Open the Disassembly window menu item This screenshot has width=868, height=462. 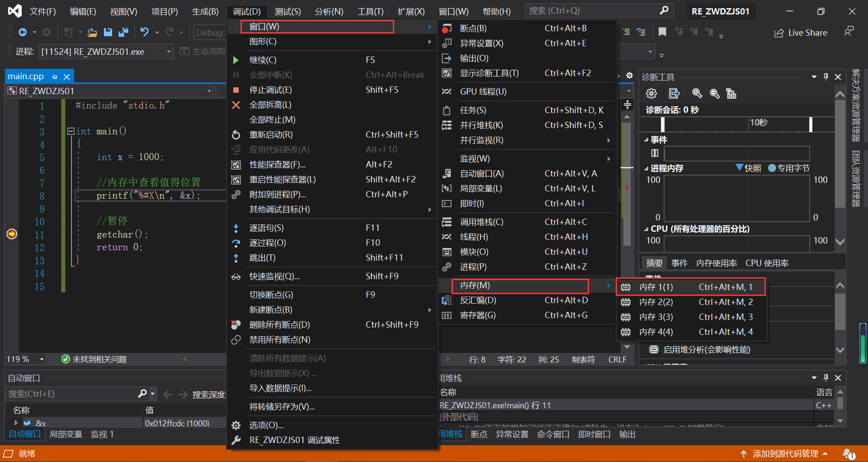(x=527, y=300)
